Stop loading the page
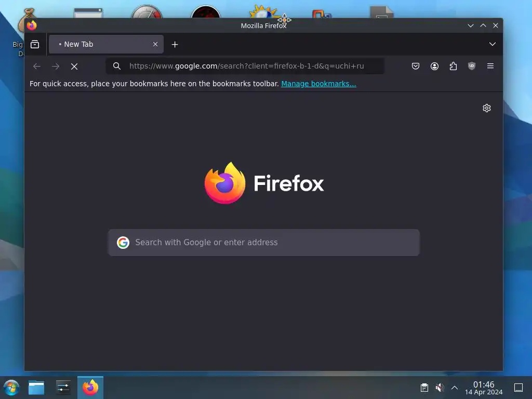532x399 pixels. coord(74,66)
